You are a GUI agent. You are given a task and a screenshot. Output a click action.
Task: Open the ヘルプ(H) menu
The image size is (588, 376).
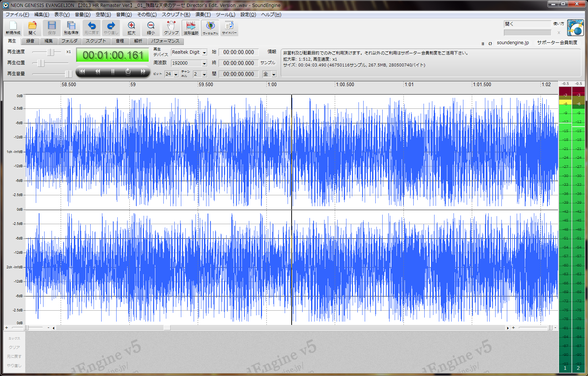pos(271,15)
